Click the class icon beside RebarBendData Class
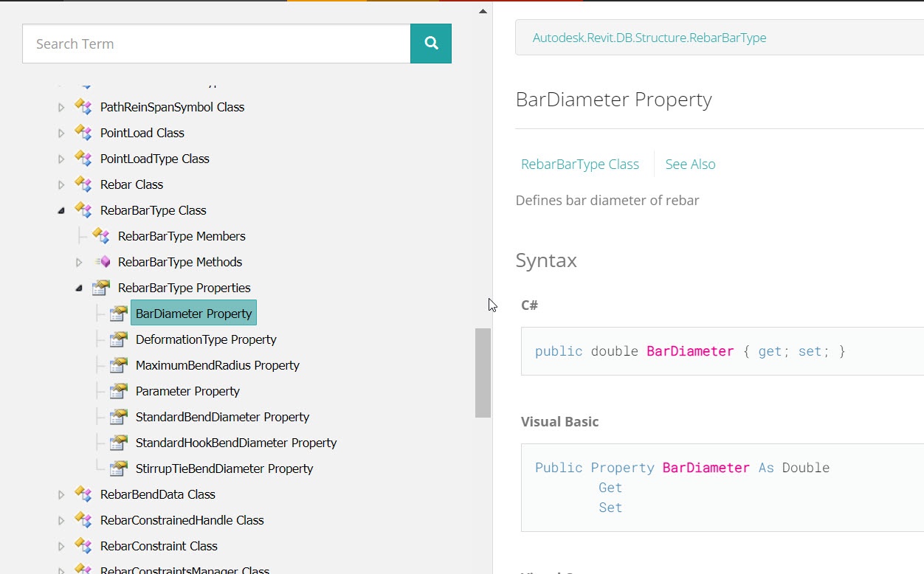This screenshot has width=924, height=574. click(83, 494)
